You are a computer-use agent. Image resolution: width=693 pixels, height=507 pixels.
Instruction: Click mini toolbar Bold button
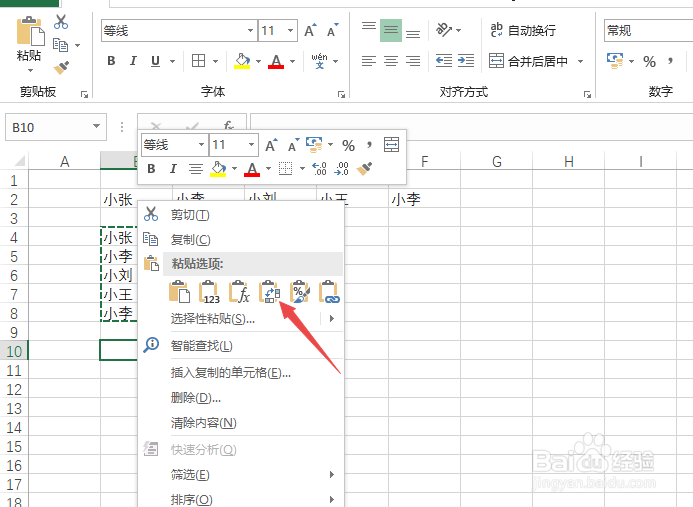(x=151, y=168)
